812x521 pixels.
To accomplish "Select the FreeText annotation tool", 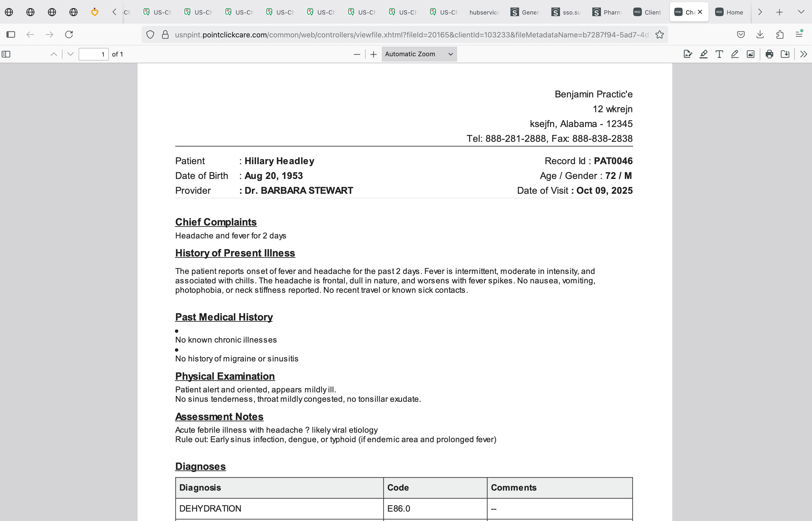I will click(719, 54).
